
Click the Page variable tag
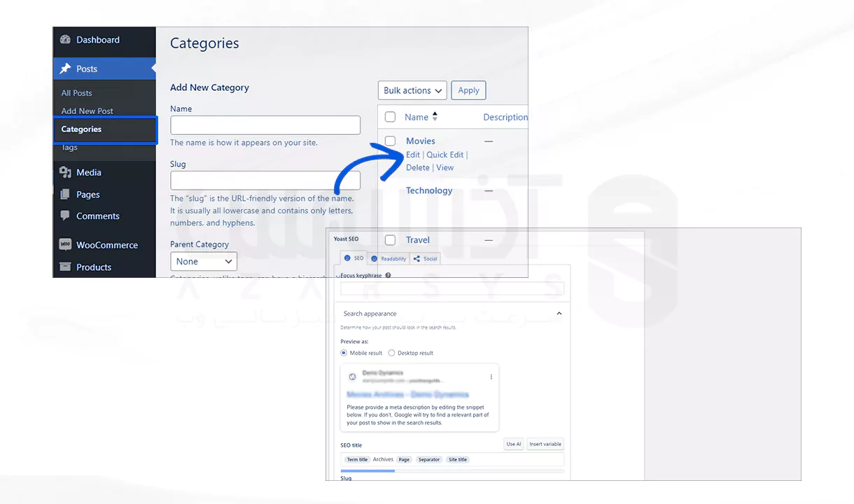pyautogui.click(x=404, y=459)
